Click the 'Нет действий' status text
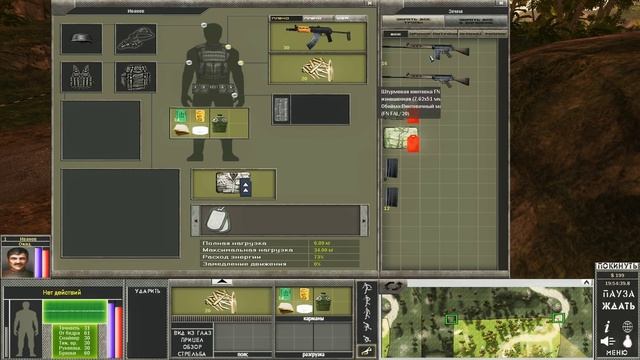This screenshot has height=360, width=640. (x=62, y=292)
